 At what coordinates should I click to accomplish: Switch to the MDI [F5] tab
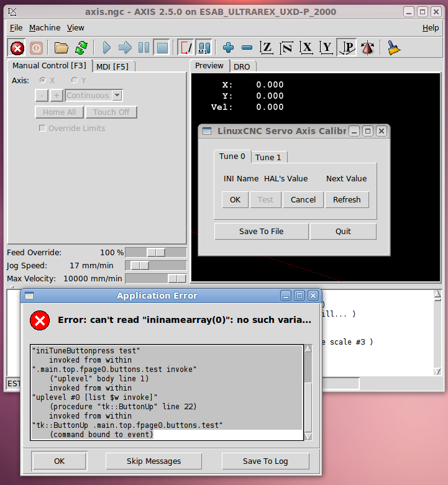click(x=112, y=67)
